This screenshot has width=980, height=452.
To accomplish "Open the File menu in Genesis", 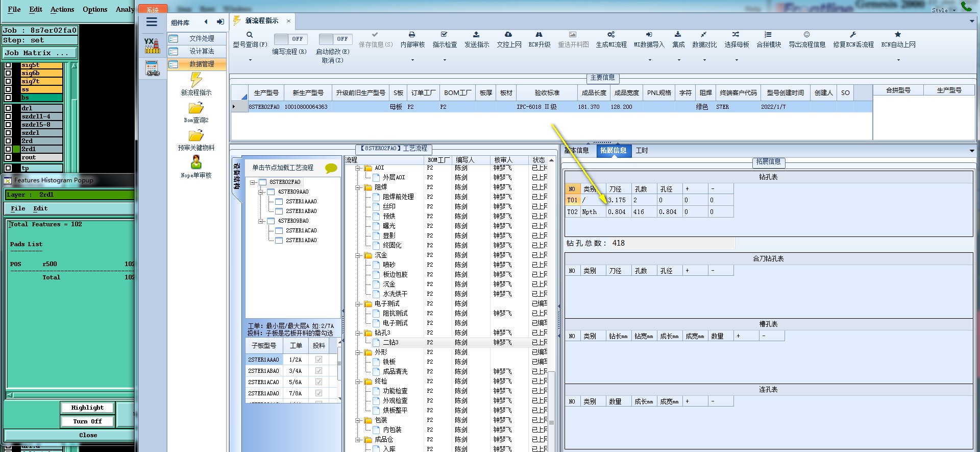I will click(14, 9).
